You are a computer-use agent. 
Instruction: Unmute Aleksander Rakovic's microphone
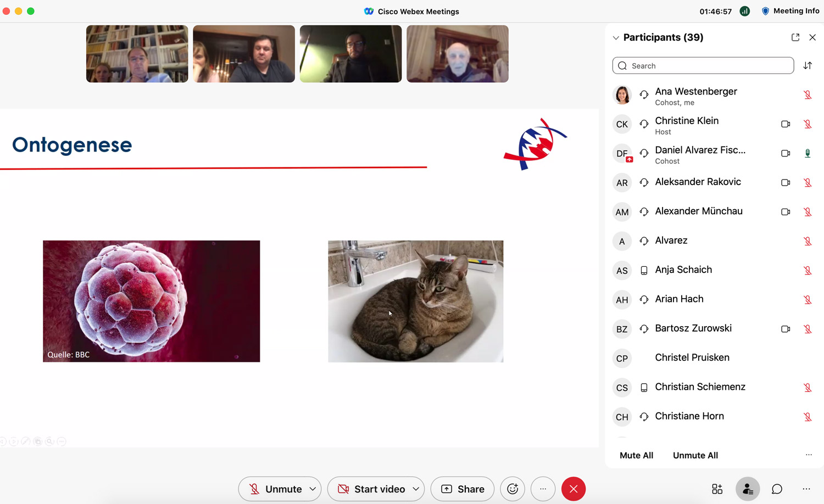pos(808,183)
